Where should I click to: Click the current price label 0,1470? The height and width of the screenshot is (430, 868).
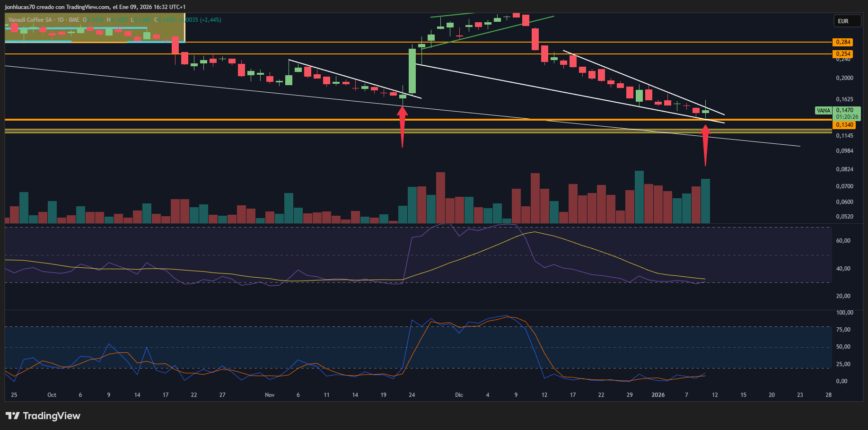click(845, 110)
